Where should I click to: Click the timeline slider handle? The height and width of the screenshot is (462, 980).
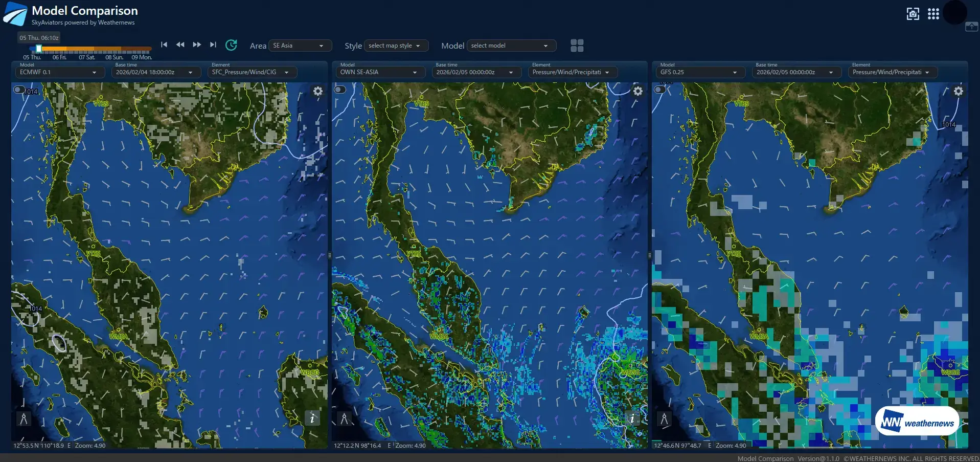[x=39, y=49]
